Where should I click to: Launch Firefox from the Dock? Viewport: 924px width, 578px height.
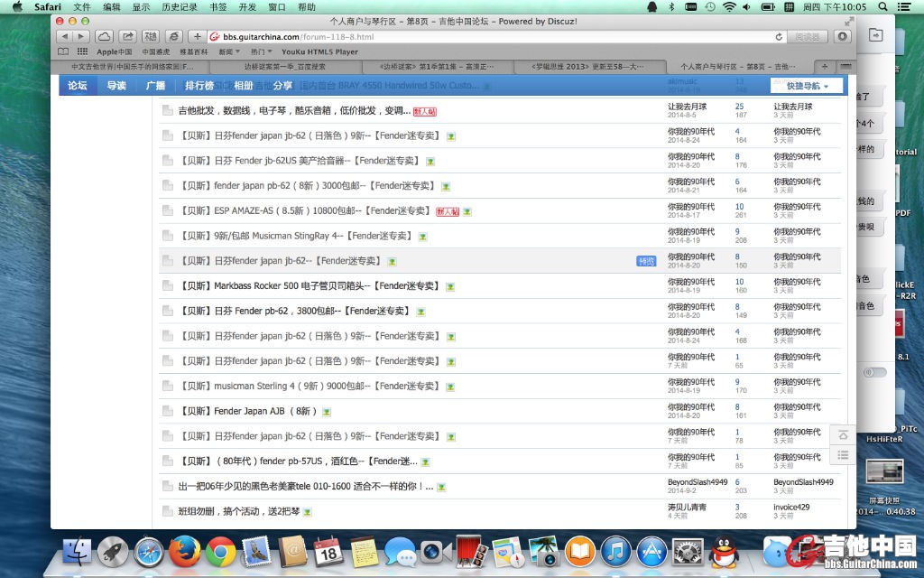(x=184, y=551)
